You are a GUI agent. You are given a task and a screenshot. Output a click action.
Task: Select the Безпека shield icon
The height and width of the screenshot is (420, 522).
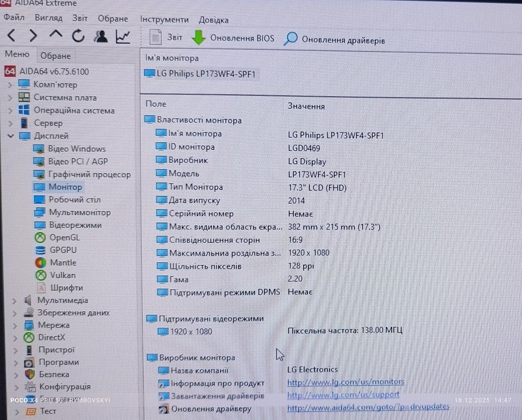click(x=30, y=374)
